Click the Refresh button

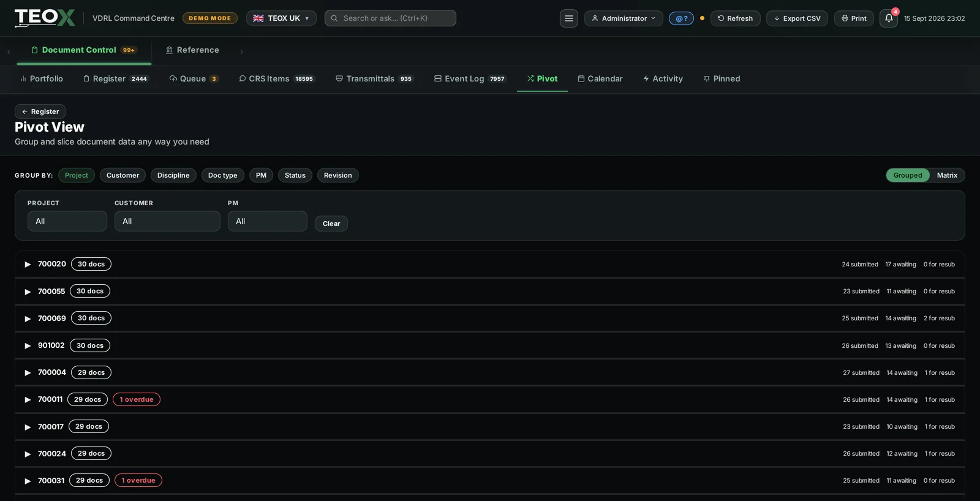(x=735, y=18)
